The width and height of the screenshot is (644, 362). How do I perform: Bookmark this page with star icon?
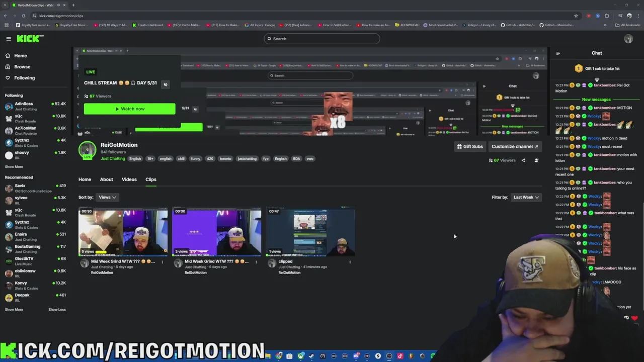click(x=576, y=16)
